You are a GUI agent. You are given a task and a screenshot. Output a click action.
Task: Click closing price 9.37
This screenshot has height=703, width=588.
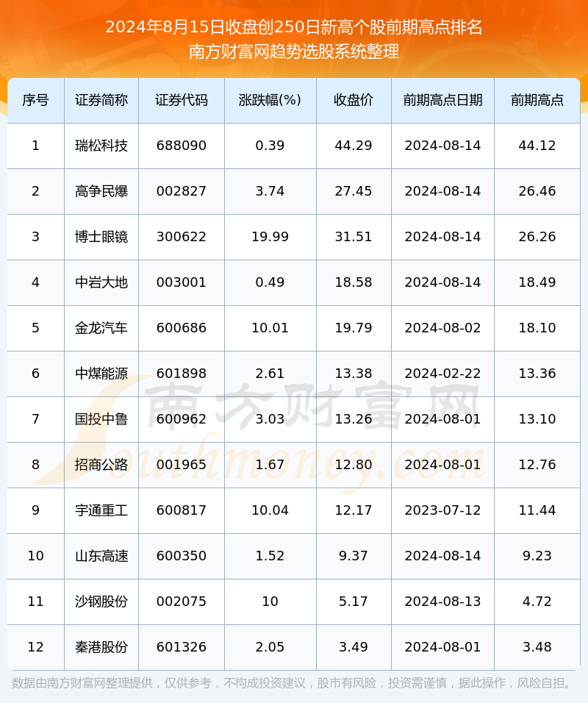(x=354, y=556)
